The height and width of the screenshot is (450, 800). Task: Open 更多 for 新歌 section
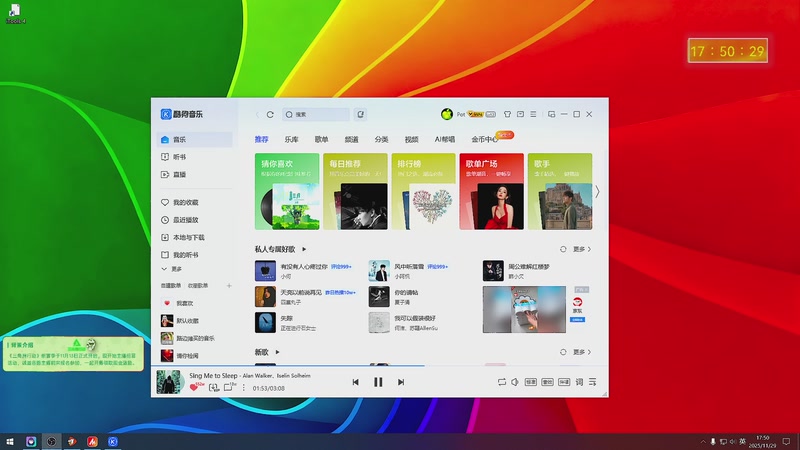click(x=582, y=352)
